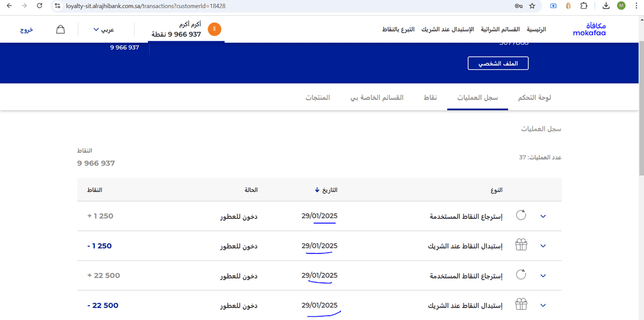Expand the +1 250 transaction row chevron
The height and width of the screenshot is (320, 644).
pyautogui.click(x=543, y=216)
